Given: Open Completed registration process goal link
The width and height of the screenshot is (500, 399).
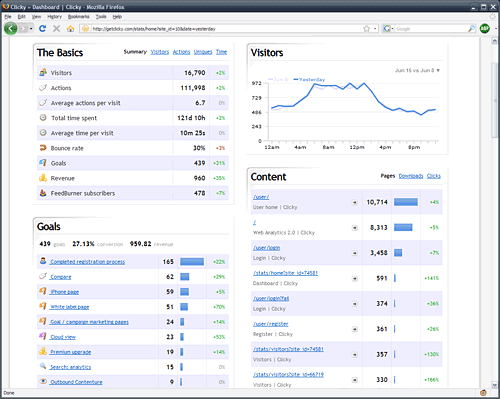Looking at the screenshot, I should [x=87, y=262].
